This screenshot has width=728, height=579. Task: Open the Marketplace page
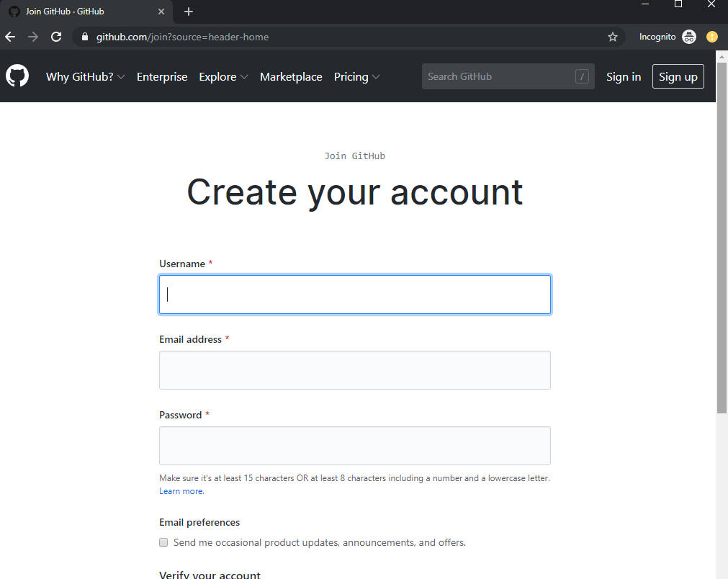[x=291, y=76]
